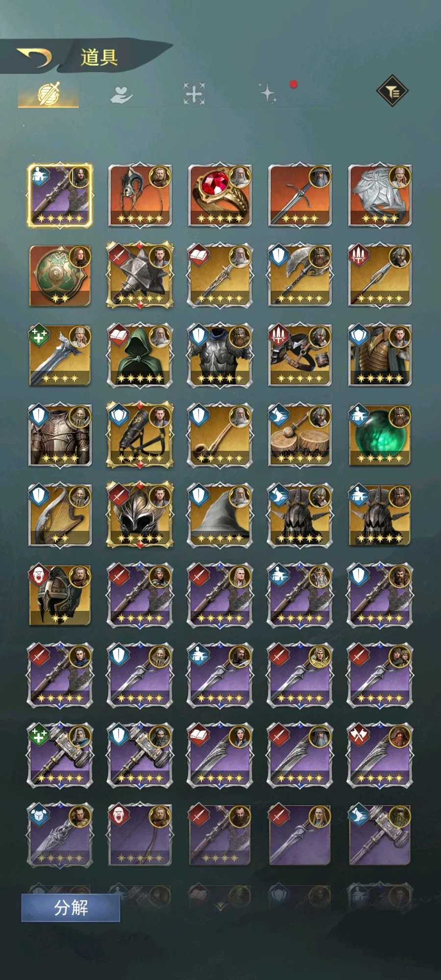This screenshot has height=980, width=441.
Task: Switch to the hand-with-leaf tab
Action: (x=121, y=94)
